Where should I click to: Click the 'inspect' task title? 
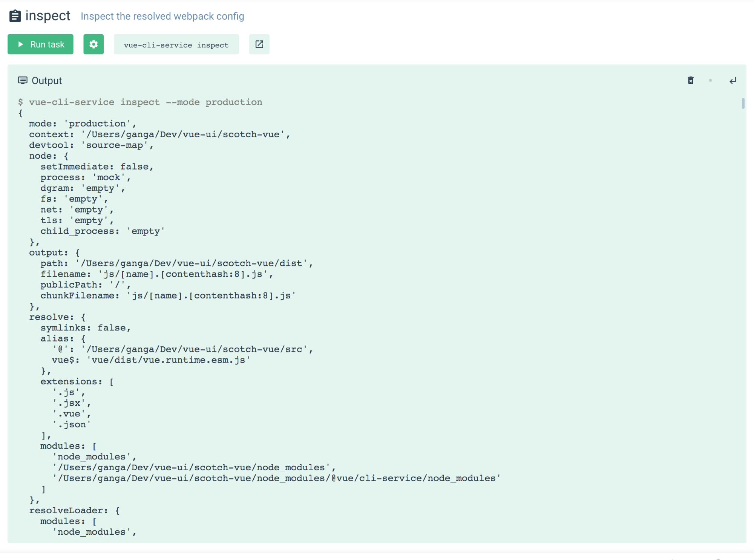coord(48,16)
